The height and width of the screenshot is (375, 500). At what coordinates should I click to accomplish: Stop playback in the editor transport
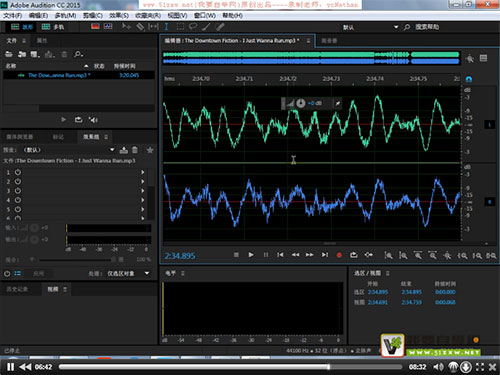point(236,255)
